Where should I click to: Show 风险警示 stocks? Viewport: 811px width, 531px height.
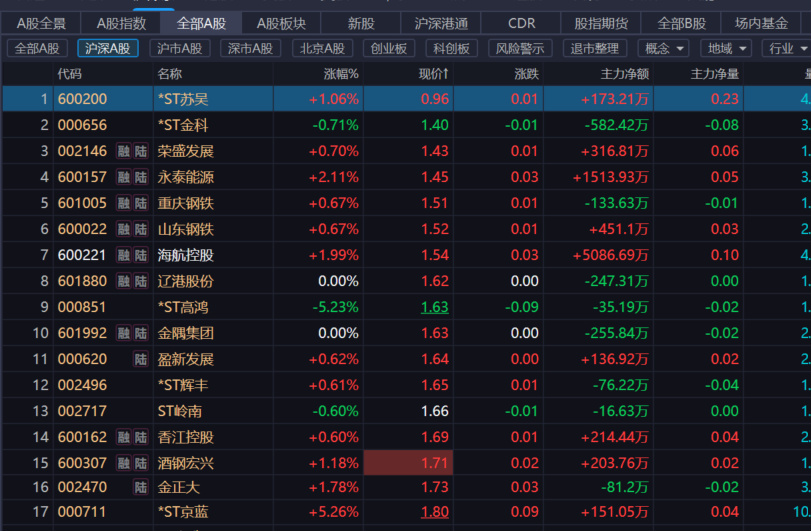tap(520, 49)
